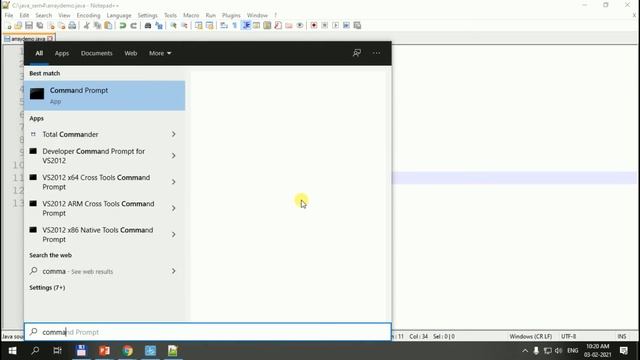Undo the last edit via toolbar
640x360 pixels.
122,26
